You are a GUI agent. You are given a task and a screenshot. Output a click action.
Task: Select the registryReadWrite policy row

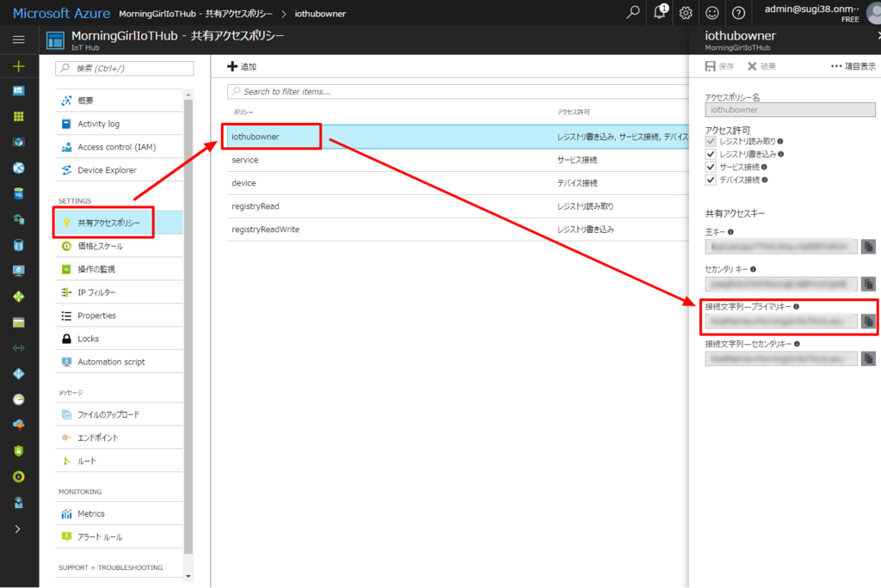[x=458, y=230]
